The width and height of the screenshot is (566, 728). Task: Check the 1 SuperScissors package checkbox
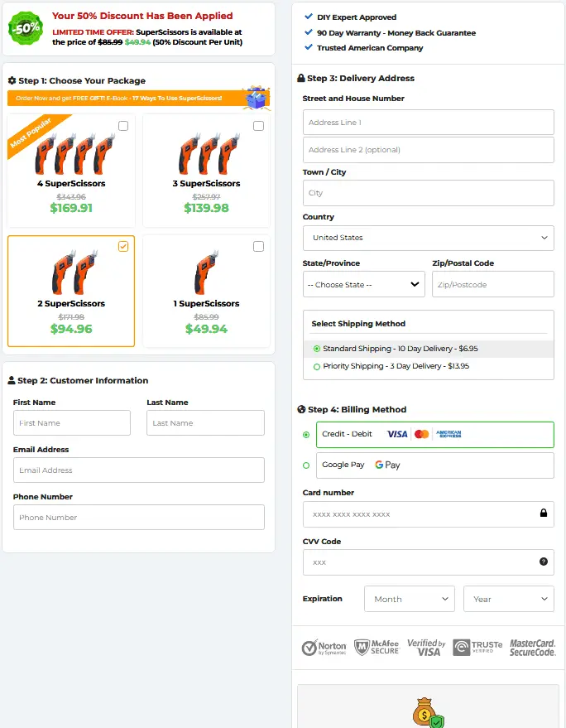pos(258,246)
